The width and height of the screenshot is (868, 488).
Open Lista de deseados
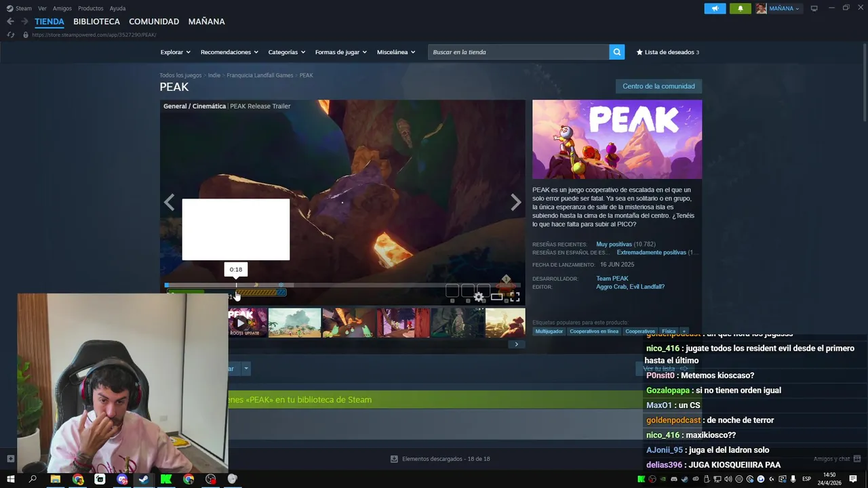pyautogui.click(x=667, y=52)
